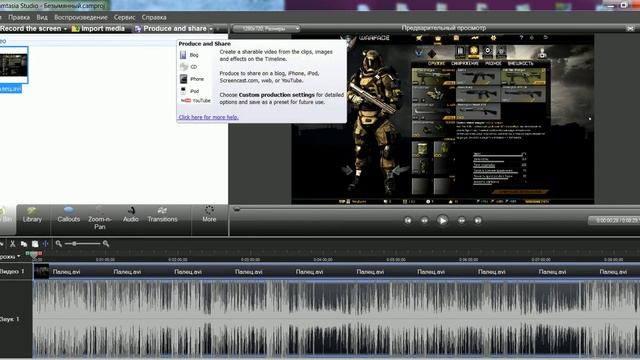Open the Transitions tab

coord(162,216)
